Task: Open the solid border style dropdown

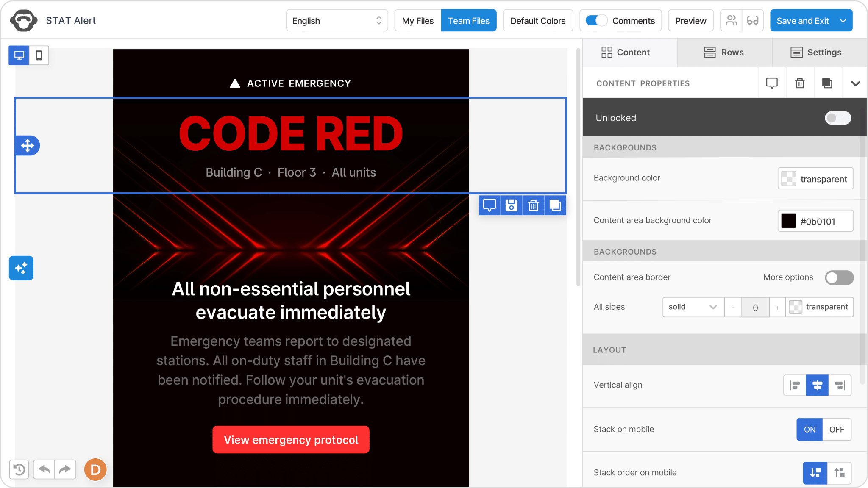Action: click(x=693, y=307)
